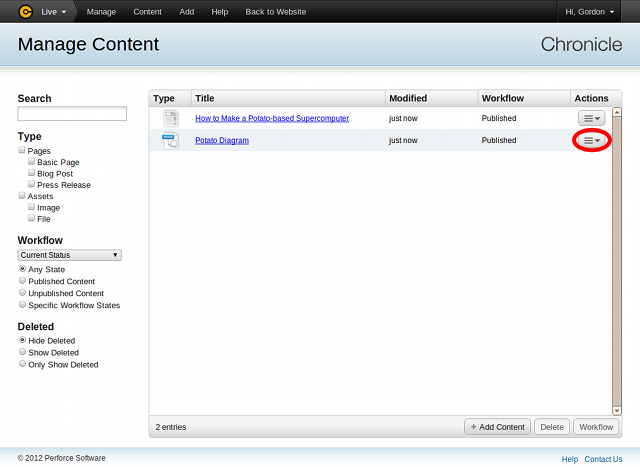The image size is (640, 467).
Task: Click the Chronicle logo icon in top bar
Action: click(25, 11)
